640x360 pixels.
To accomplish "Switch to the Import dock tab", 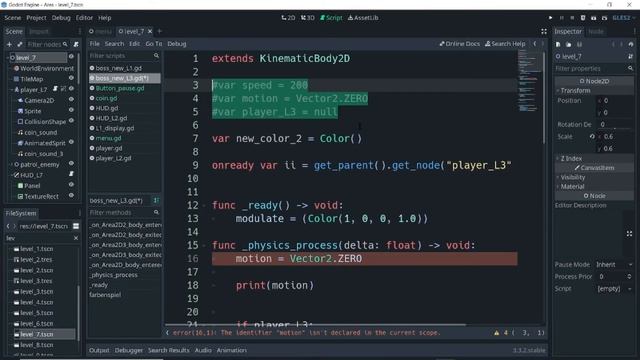I will coord(39,31).
